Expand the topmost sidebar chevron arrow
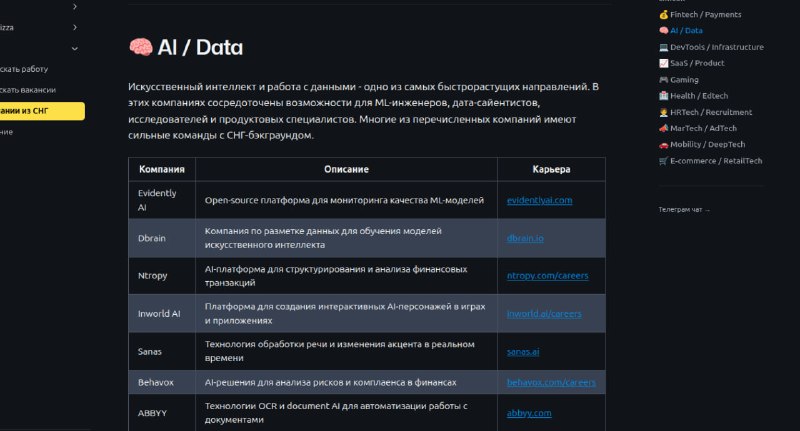Screen dimensions: 800x431 point(74,6)
